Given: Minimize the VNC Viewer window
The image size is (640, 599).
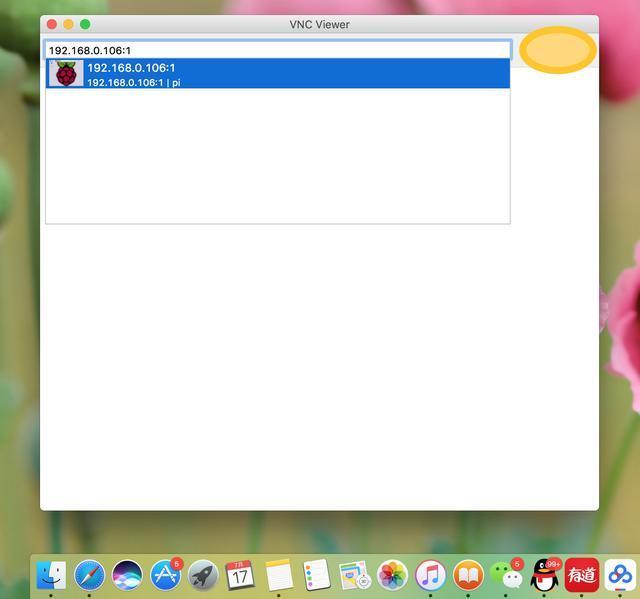Looking at the screenshot, I should pos(68,24).
